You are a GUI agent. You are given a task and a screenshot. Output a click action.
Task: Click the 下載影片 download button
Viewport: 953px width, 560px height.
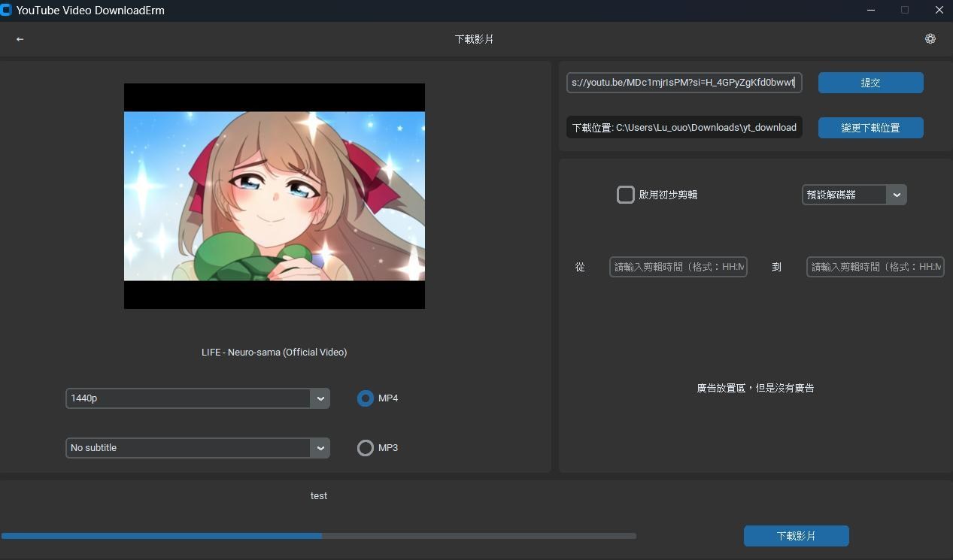[x=797, y=536]
